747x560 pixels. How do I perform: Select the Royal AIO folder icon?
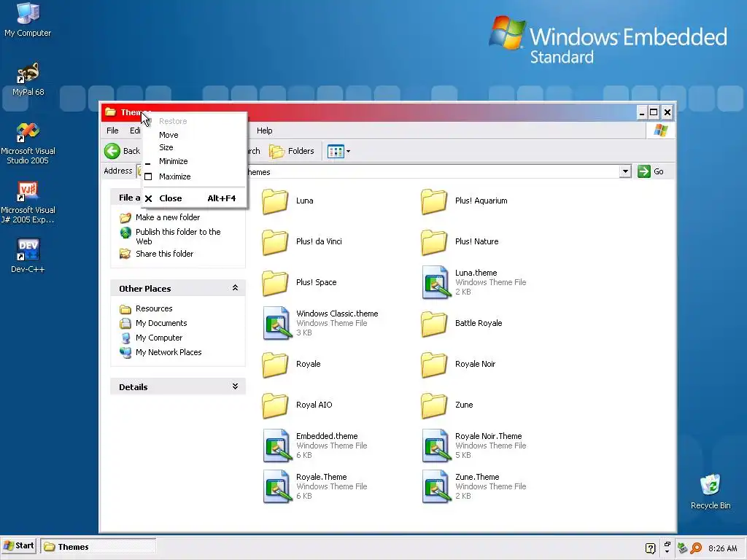tap(275, 405)
